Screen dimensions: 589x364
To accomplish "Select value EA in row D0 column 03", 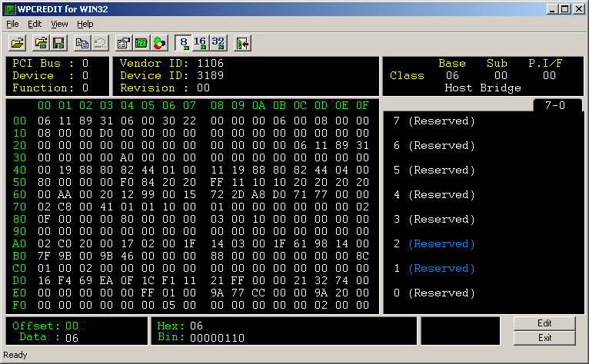I will [x=106, y=280].
